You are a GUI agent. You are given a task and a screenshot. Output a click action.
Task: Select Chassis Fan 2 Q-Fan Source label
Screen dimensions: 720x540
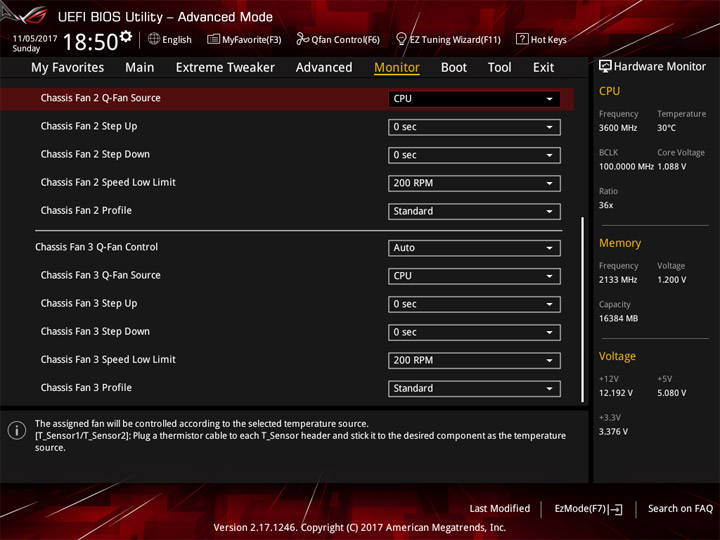point(101,98)
